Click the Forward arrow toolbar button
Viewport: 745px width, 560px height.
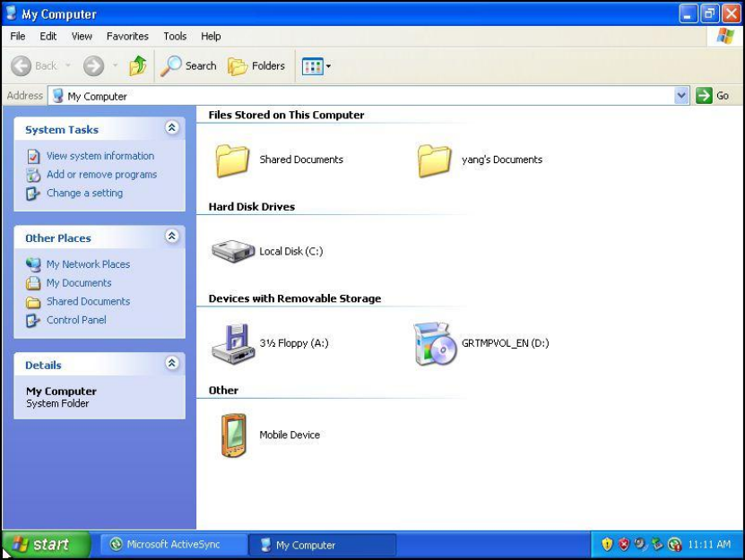click(x=93, y=65)
